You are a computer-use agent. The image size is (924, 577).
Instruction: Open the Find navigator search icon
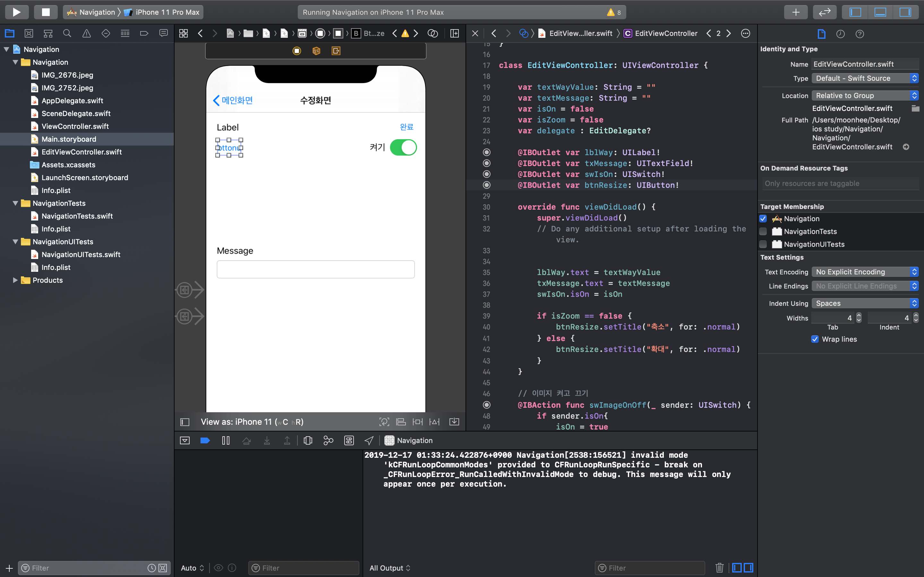[67, 34]
